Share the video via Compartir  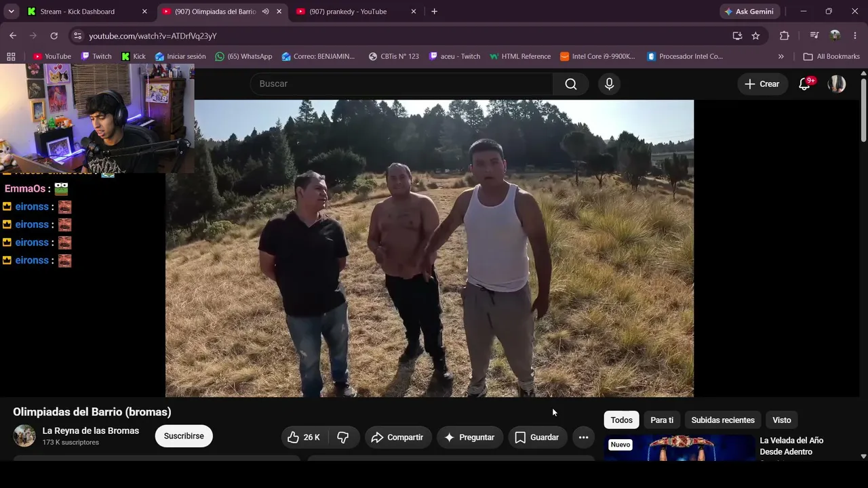tap(397, 437)
